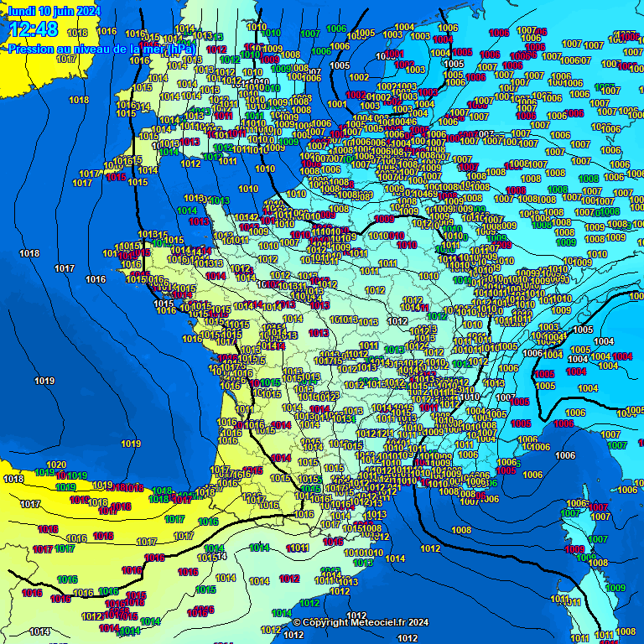
Task: Select the white 1018 label at Spain's western edge
Action: pos(13,479)
